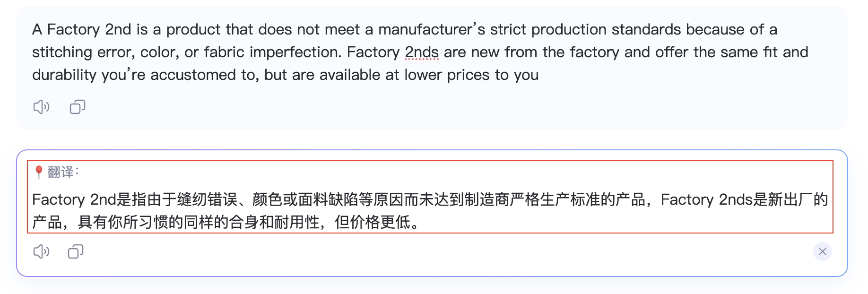Copy the English source text

click(78, 107)
